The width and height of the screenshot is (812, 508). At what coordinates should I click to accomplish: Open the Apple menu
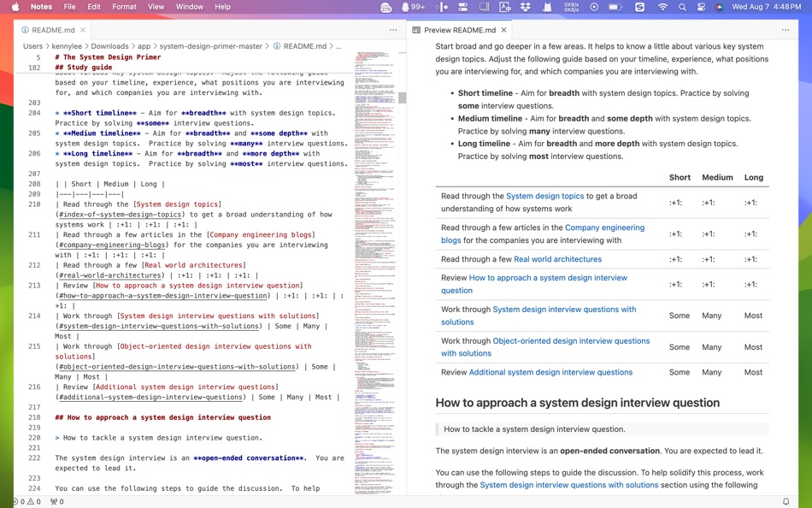(x=15, y=7)
